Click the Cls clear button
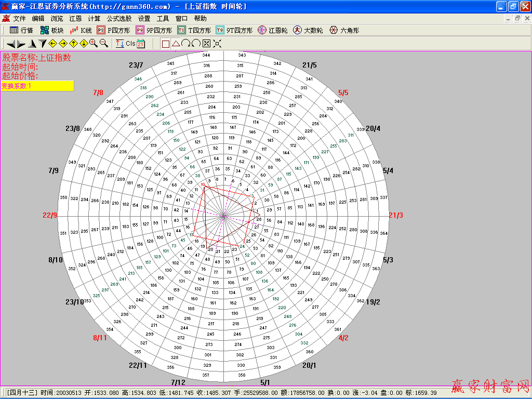532x399 pixels. (x=130, y=44)
